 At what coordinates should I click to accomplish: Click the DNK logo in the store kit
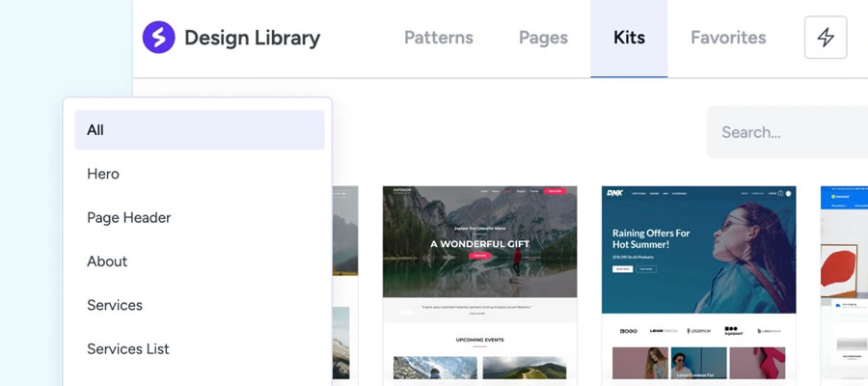pos(614,193)
